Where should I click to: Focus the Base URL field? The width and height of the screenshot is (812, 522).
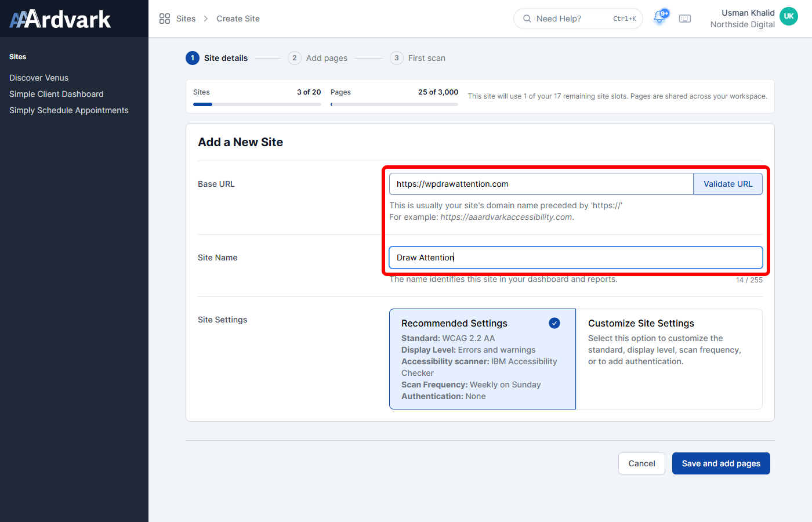point(541,184)
